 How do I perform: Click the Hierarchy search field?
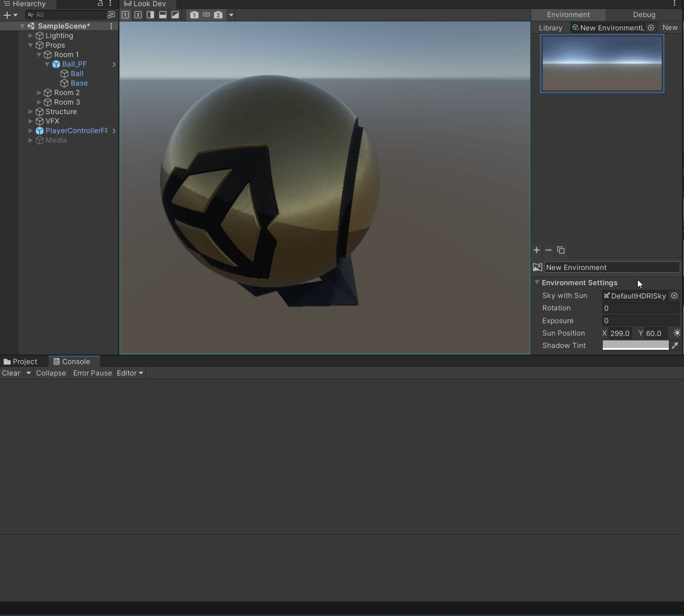pos(67,15)
